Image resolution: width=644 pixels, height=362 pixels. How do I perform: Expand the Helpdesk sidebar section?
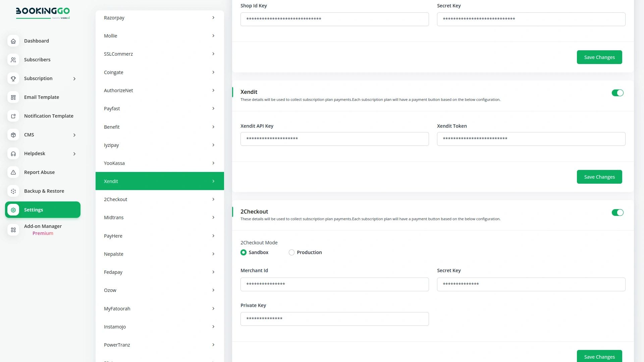pyautogui.click(x=74, y=154)
